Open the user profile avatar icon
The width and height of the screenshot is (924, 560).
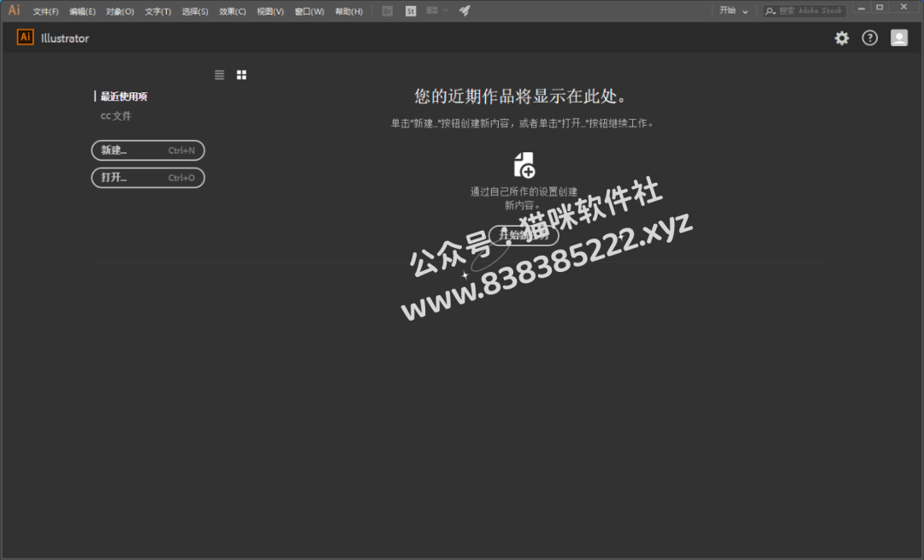pyautogui.click(x=898, y=38)
